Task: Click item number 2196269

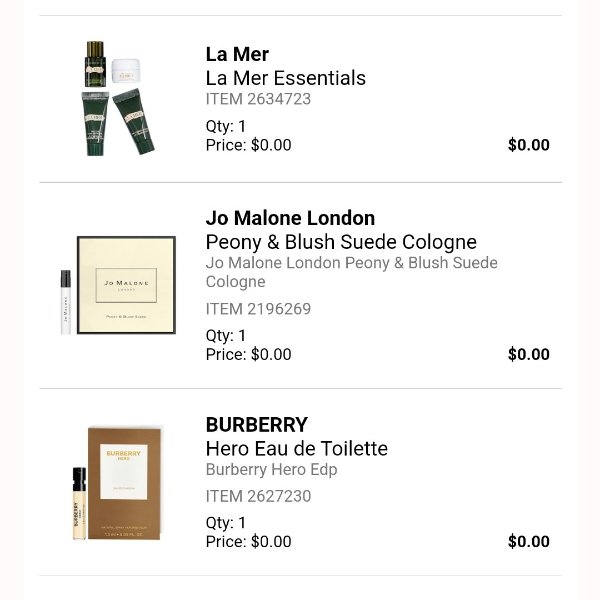Action: click(x=258, y=309)
